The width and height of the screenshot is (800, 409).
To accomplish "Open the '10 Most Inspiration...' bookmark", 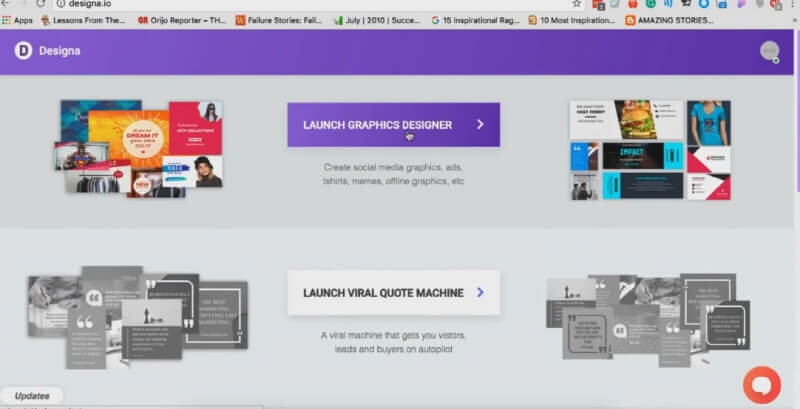I will (572, 20).
